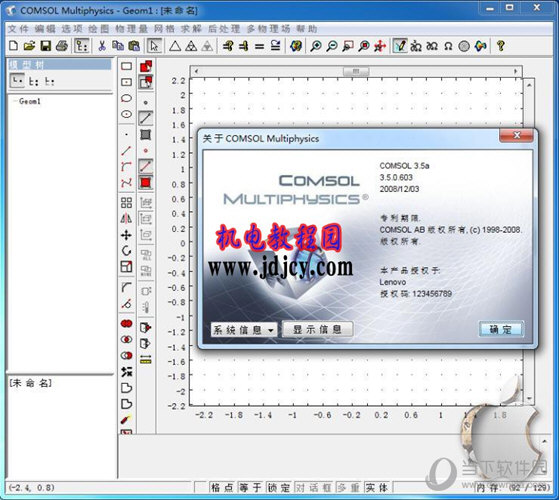559x500 pixels.
Task: Collapse the Geom1 node in the model tree
Action: (x=15, y=101)
